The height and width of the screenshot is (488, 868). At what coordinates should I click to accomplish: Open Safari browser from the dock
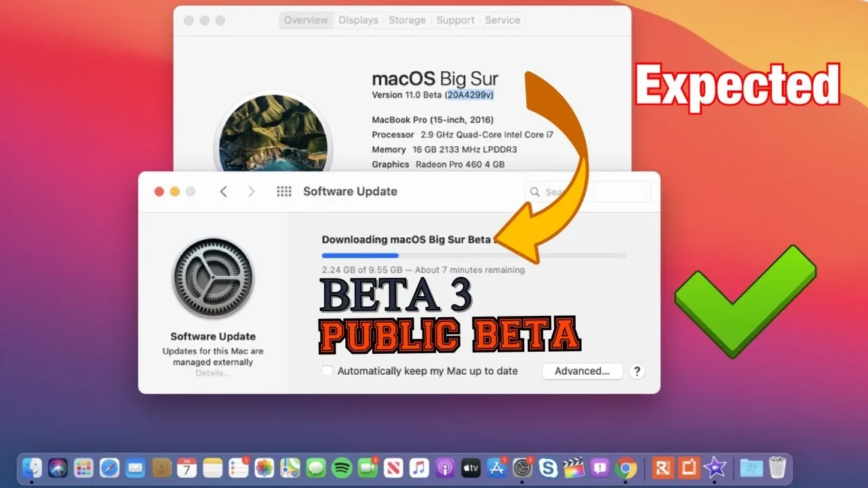[x=109, y=468]
